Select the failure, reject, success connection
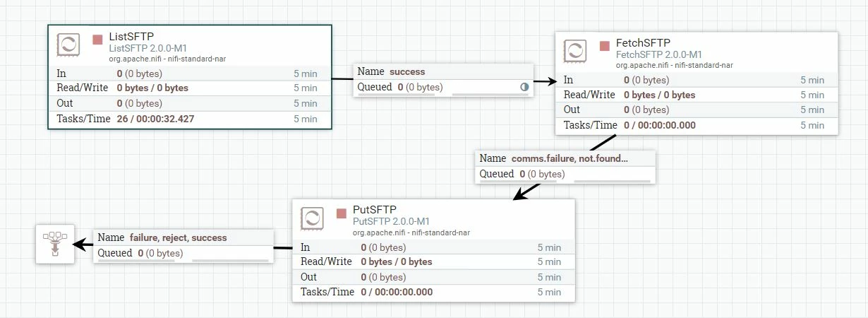The image size is (868, 318). [183, 245]
